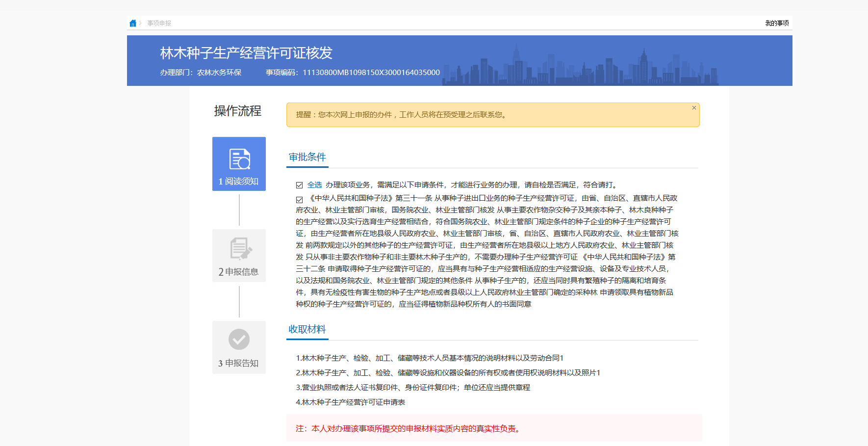Click the home icon in the breadcrumb
The image size is (868, 446).
132,23
